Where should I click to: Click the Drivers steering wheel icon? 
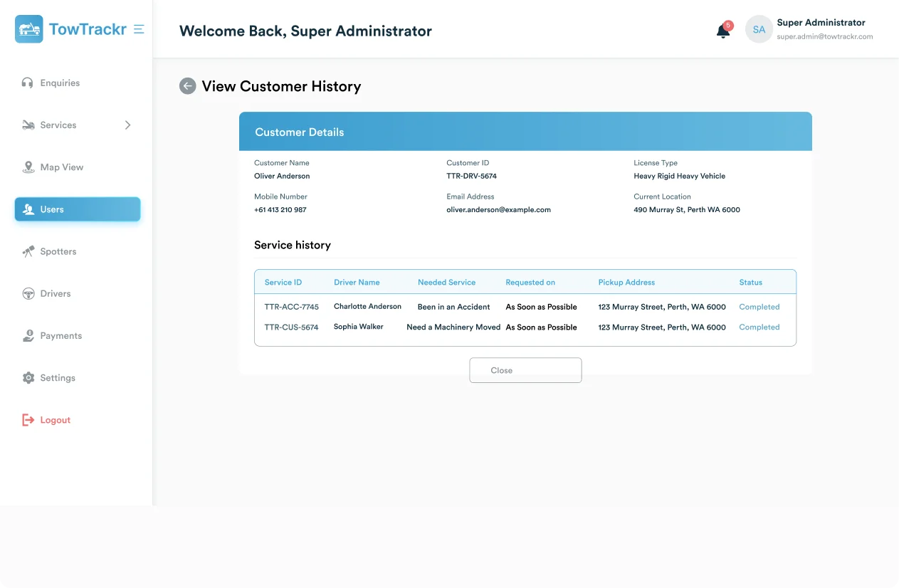pyautogui.click(x=28, y=293)
